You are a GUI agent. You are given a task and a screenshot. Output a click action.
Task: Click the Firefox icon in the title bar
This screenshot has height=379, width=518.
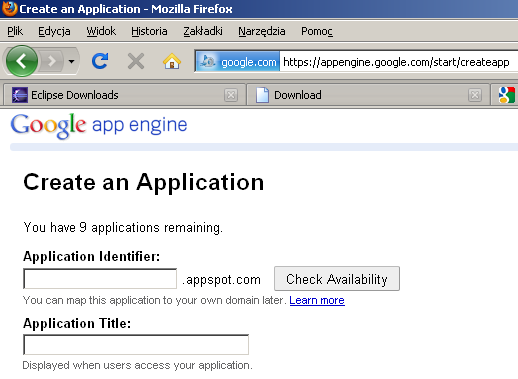tap(9, 9)
